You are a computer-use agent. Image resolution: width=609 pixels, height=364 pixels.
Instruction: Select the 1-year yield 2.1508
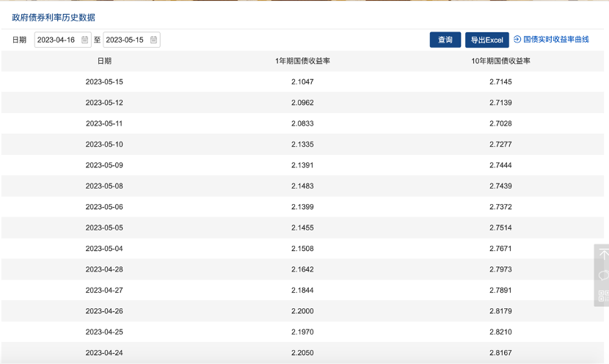pyautogui.click(x=302, y=249)
